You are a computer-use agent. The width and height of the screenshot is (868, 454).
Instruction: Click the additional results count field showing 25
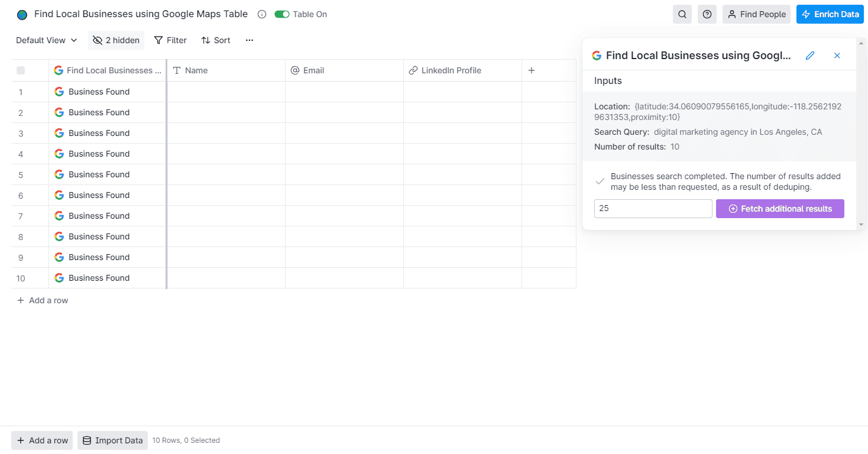click(653, 209)
